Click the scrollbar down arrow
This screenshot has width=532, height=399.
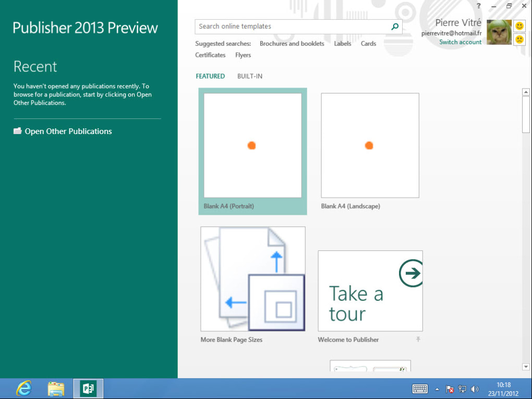point(526,367)
